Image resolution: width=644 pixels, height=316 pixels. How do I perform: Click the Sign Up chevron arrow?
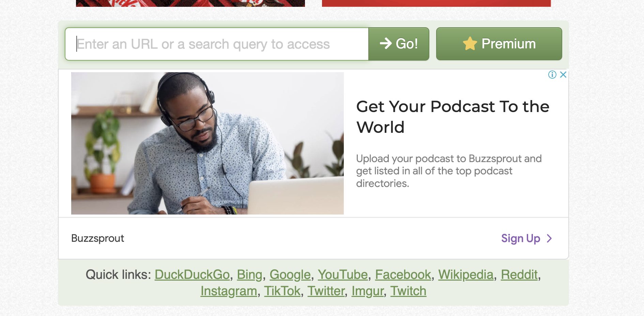[x=549, y=238]
